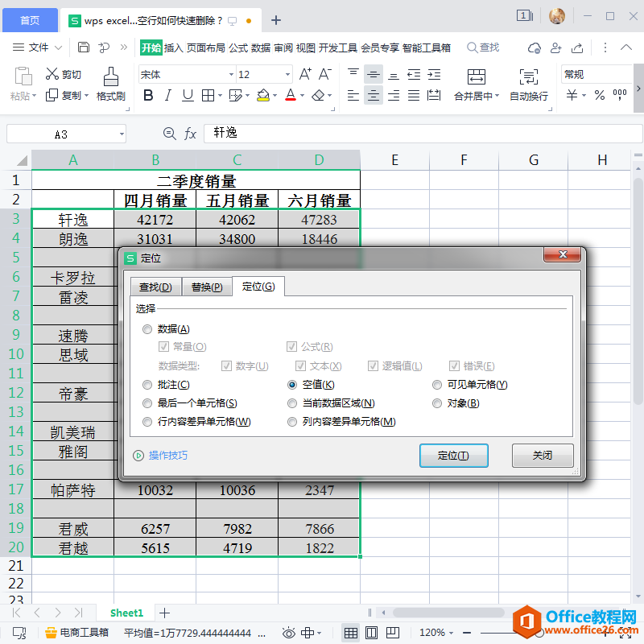Click the decrease indent icon
Viewport: 644px width, 644px height.
tap(414, 74)
